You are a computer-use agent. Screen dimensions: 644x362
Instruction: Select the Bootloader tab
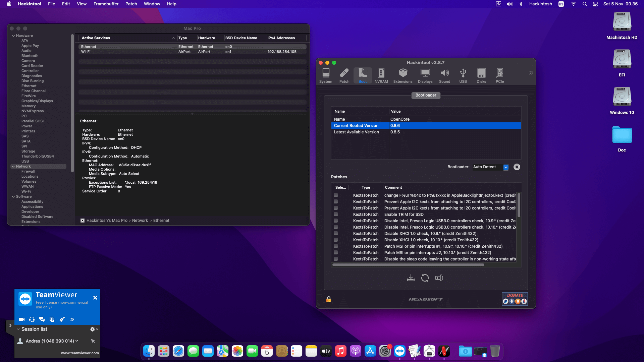point(426,95)
